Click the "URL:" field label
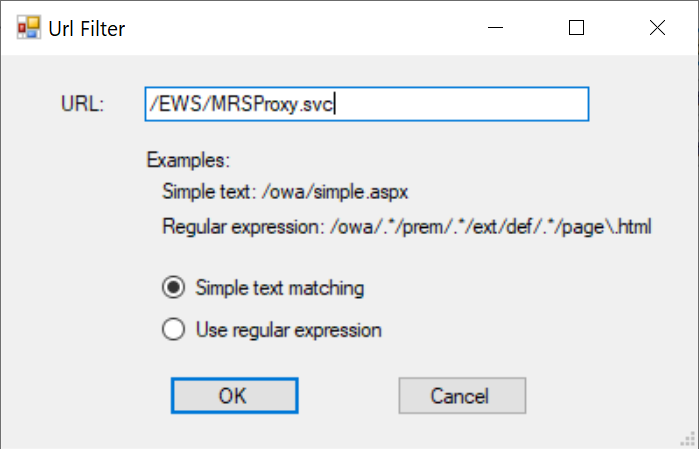Screen dimensions: 699x449 pos(83,104)
